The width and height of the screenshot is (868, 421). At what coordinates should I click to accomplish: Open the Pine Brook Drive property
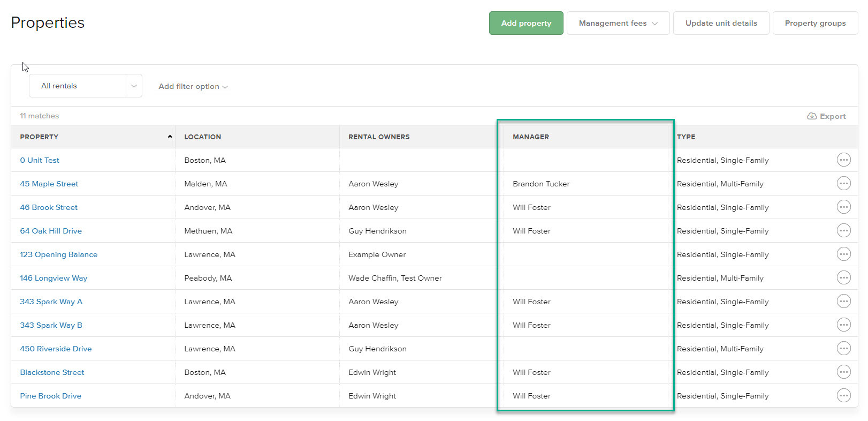click(x=51, y=396)
